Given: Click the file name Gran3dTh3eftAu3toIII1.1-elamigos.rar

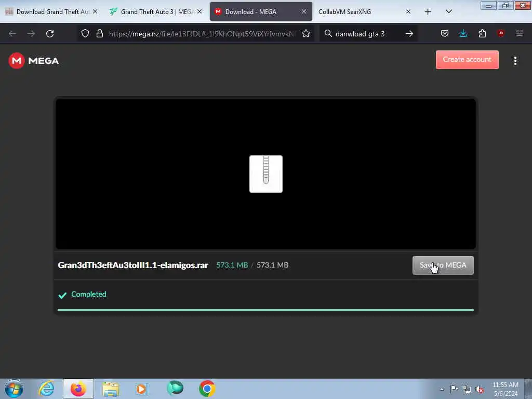Looking at the screenshot, I should (133, 265).
